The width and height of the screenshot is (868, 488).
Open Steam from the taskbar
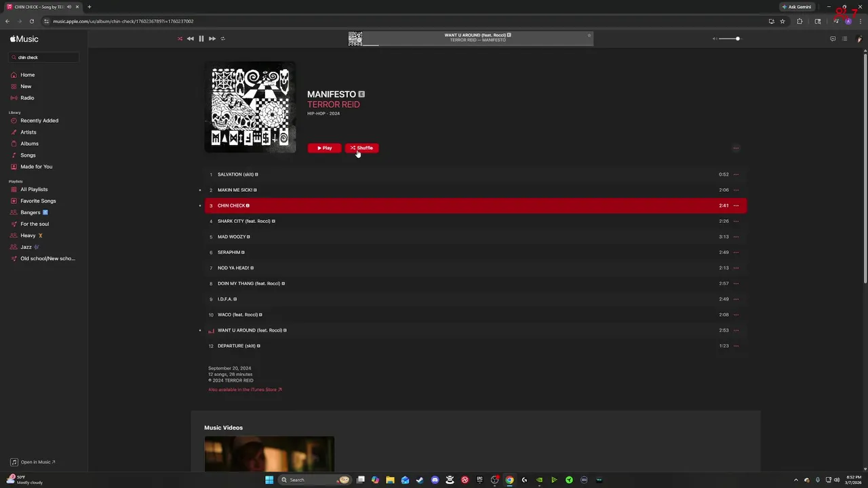click(x=420, y=480)
